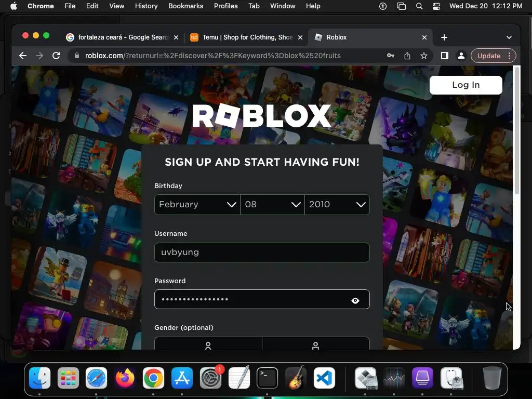Open Finder from the Dock
This screenshot has height=399, width=532.
click(39, 378)
